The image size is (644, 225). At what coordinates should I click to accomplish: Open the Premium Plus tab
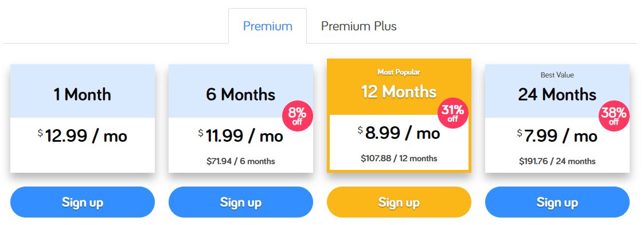pyautogui.click(x=358, y=26)
